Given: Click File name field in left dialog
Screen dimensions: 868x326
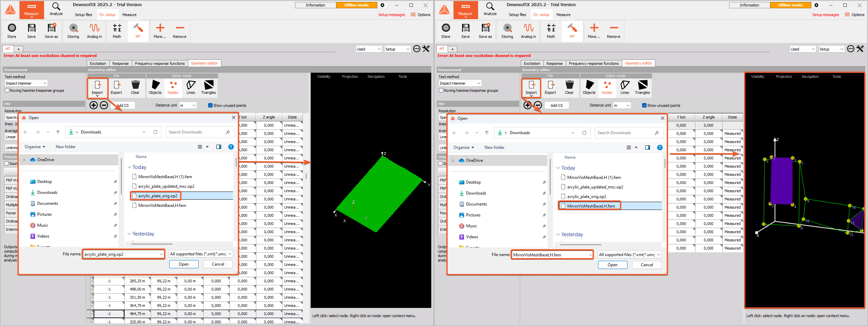Looking at the screenshot, I should click(124, 254).
